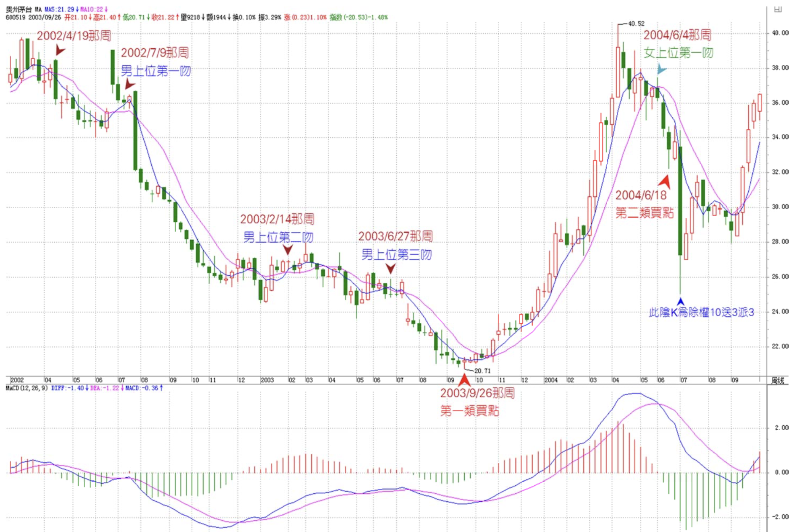Click the 第二類買點 annotation text
Viewport: 795px width, 532px height.
pos(644,212)
